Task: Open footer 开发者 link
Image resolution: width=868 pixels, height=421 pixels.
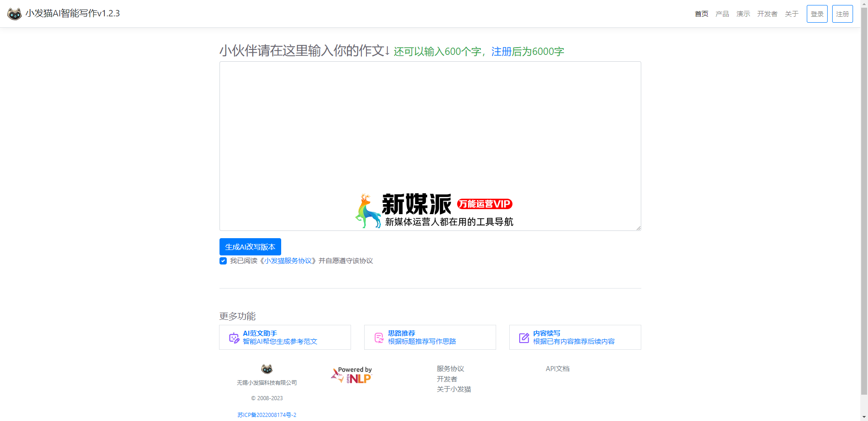Action: click(447, 379)
